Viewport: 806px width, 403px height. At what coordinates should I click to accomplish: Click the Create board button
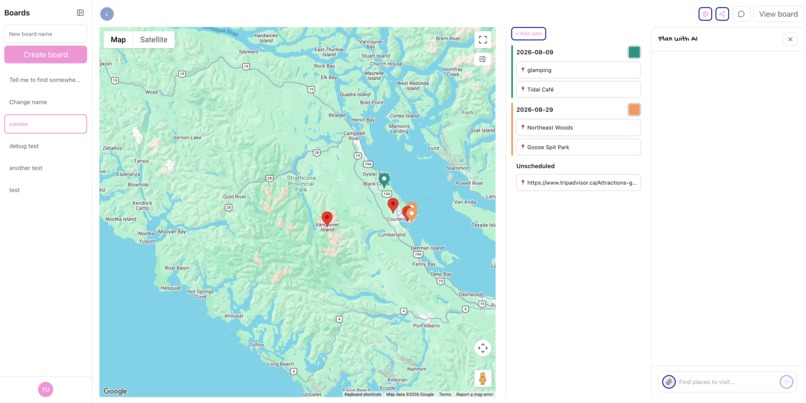pyautogui.click(x=46, y=54)
